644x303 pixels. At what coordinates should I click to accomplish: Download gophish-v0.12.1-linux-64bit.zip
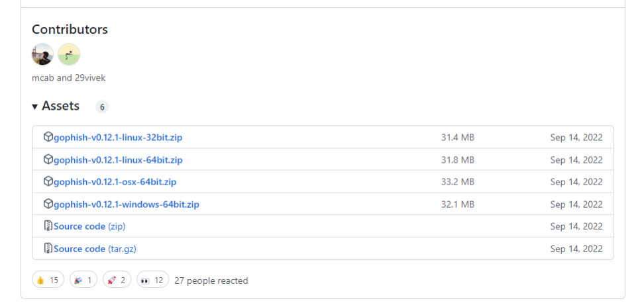coord(118,160)
